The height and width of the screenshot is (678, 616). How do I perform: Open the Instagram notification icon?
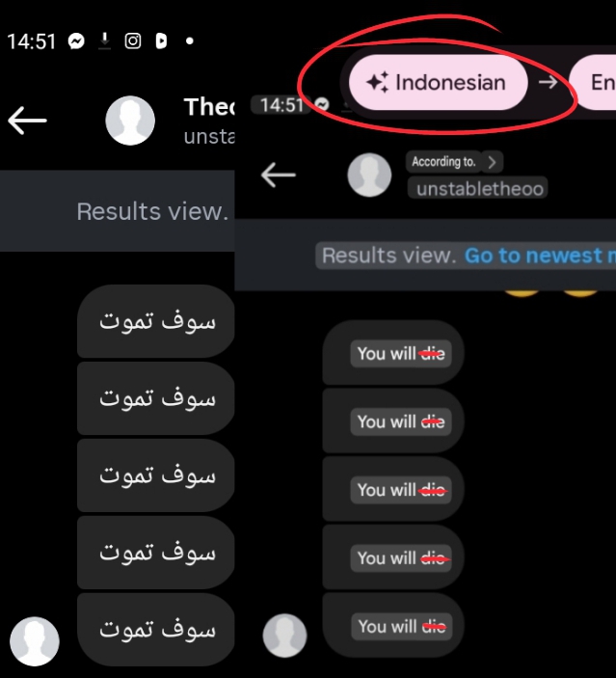click(133, 41)
